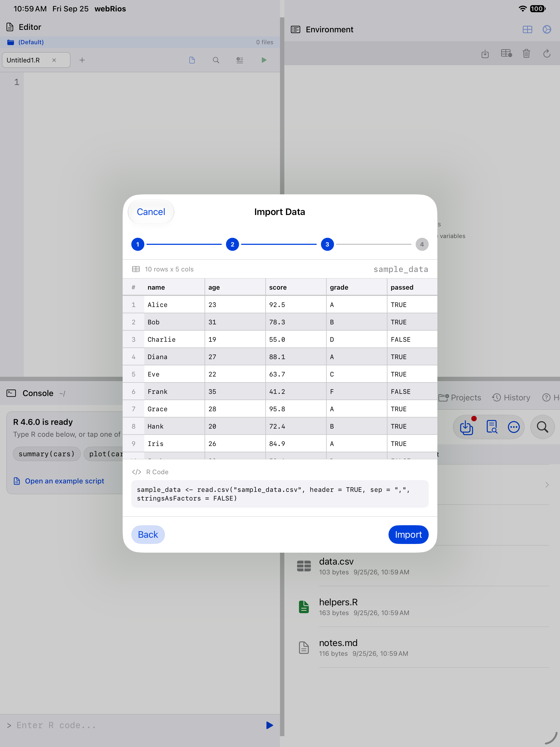The image size is (560, 747).
Task: Click the trash icon in Environment toolbar
Action: coord(526,53)
